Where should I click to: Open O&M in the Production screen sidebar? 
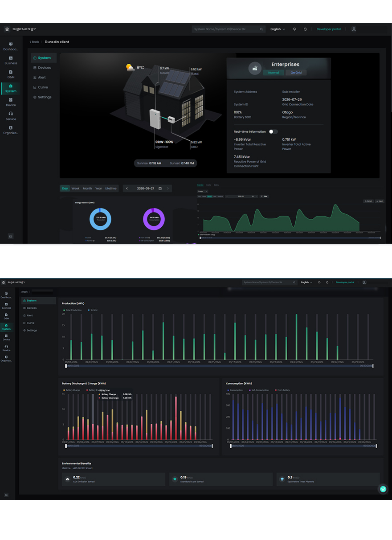click(6, 316)
